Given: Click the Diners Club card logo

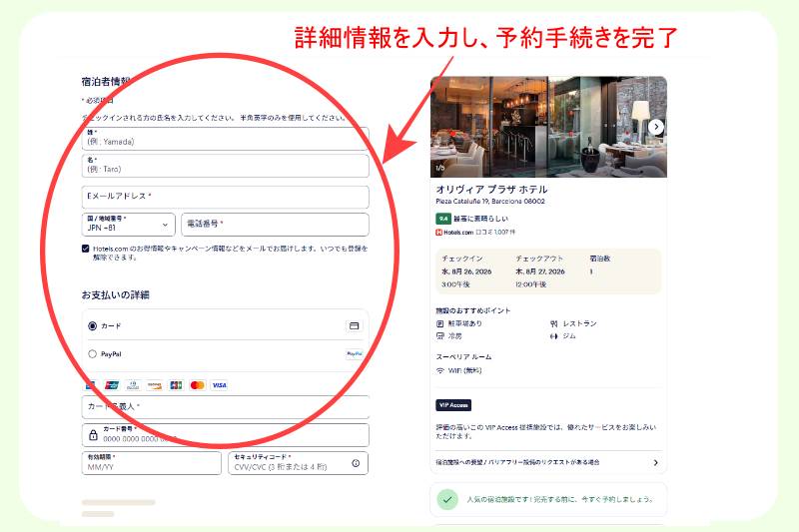Looking at the screenshot, I should [x=133, y=385].
